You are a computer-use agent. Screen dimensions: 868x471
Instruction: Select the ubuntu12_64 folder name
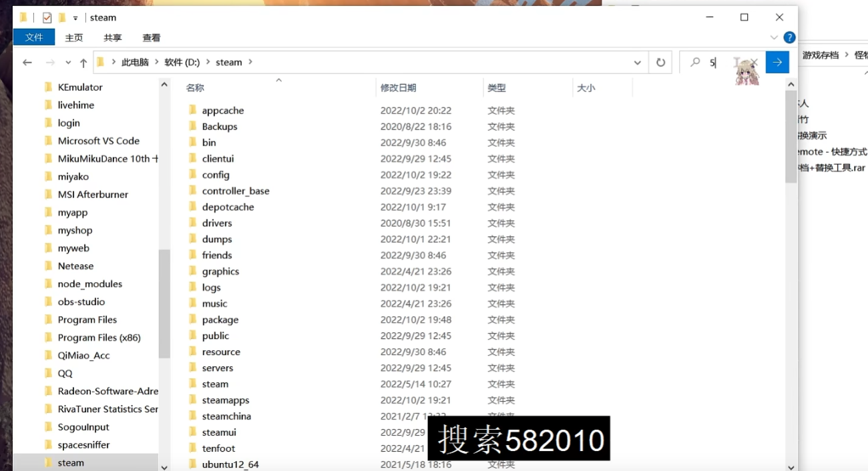(x=230, y=464)
